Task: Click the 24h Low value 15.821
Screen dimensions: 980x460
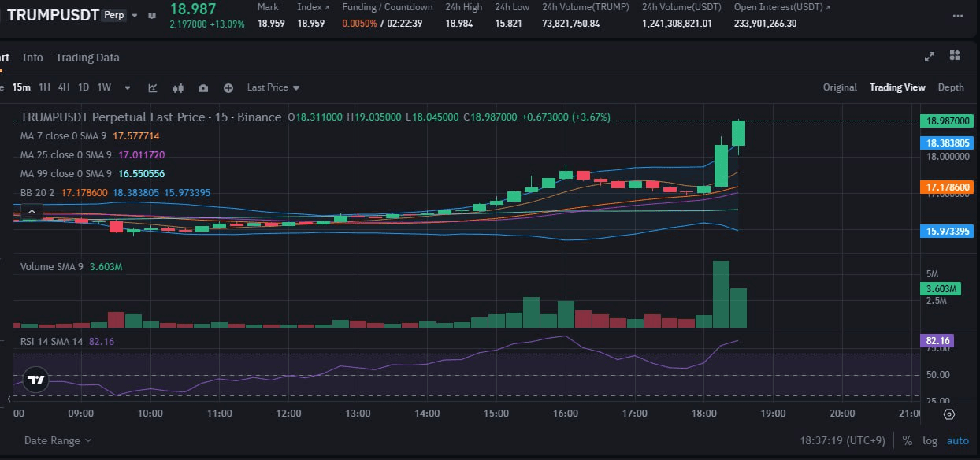Action: point(509,24)
